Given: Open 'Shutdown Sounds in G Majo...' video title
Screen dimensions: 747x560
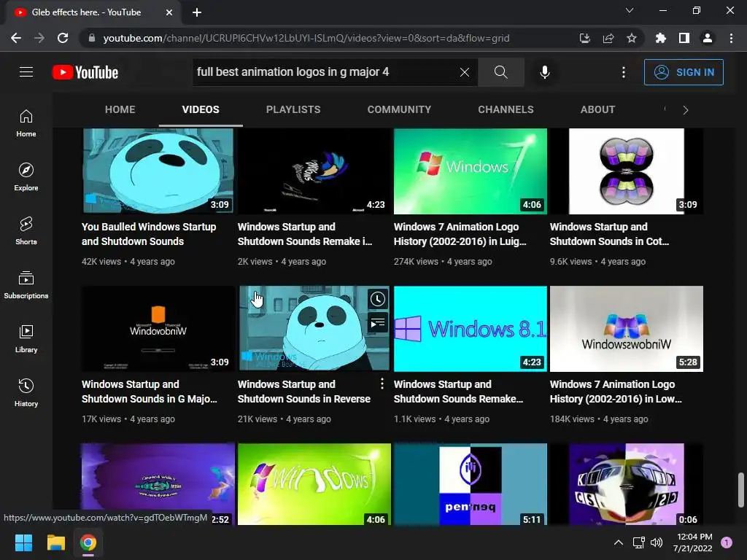Looking at the screenshot, I should (x=149, y=392).
